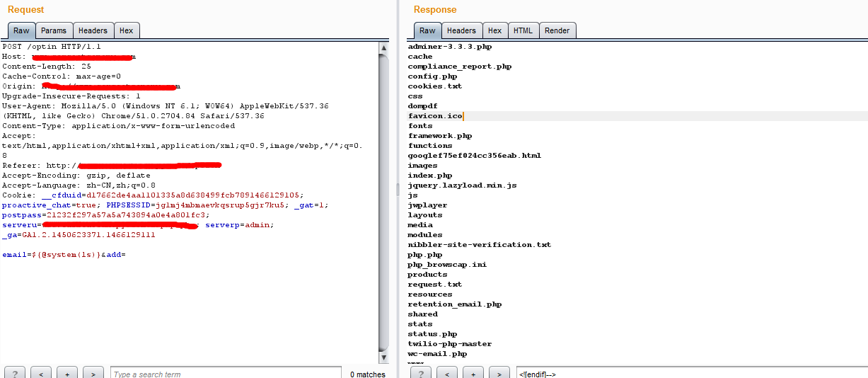
Task: Open the Request Params tab
Action: (x=54, y=30)
